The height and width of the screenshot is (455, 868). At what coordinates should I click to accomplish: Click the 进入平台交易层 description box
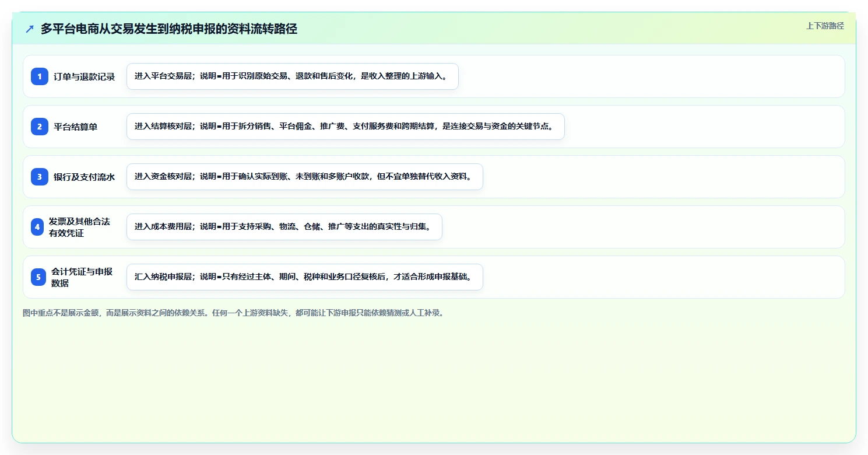[293, 76]
